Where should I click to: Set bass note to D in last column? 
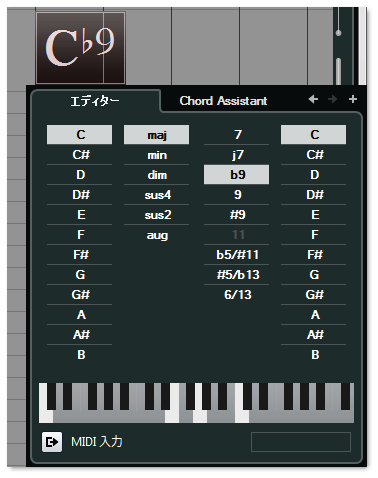[x=313, y=175]
